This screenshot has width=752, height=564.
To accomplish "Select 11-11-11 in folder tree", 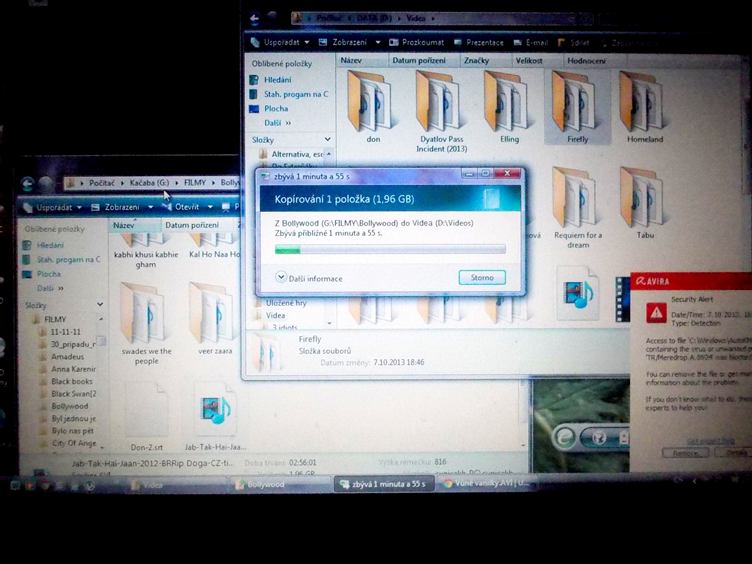I will [x=65, y=331].
